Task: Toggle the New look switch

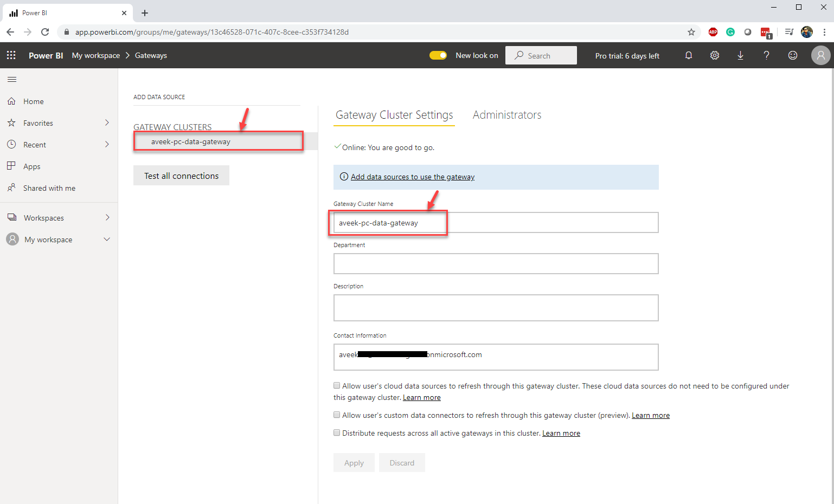Action: (438, 55)
